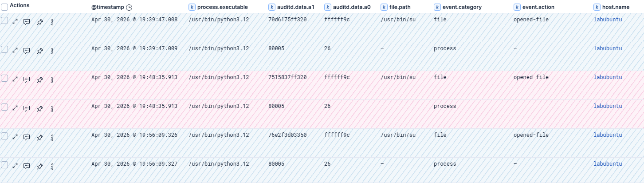Click the clock icon beside @timestamp header

point(129,7)
